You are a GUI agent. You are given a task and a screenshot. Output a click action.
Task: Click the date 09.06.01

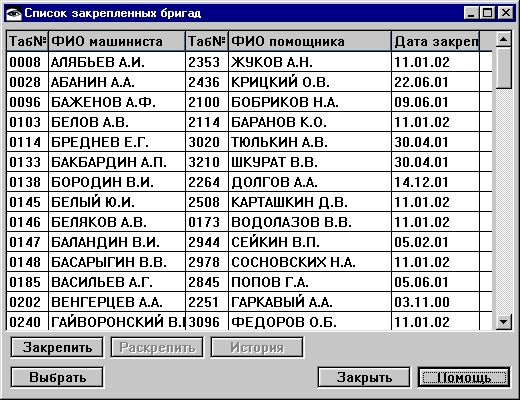click(422, 102)
